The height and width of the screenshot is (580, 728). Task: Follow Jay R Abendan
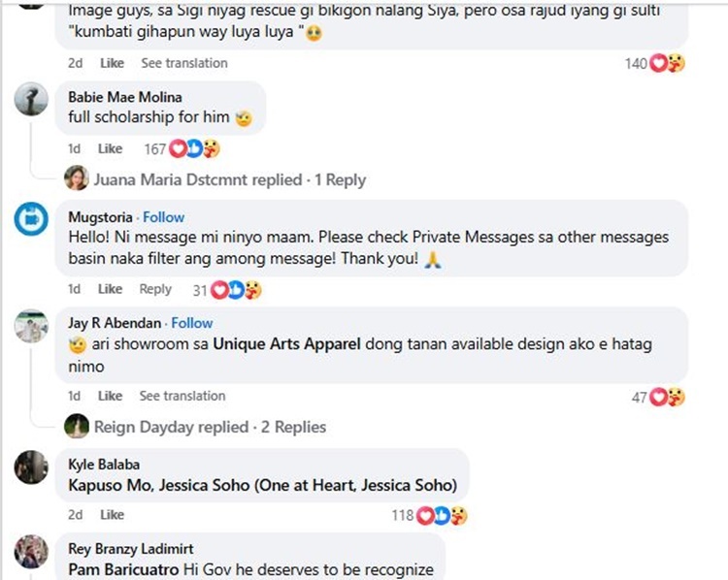click(192, 323)
